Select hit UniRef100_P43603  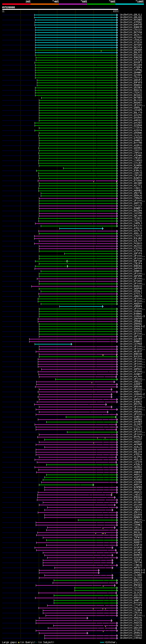pos(131,243)
